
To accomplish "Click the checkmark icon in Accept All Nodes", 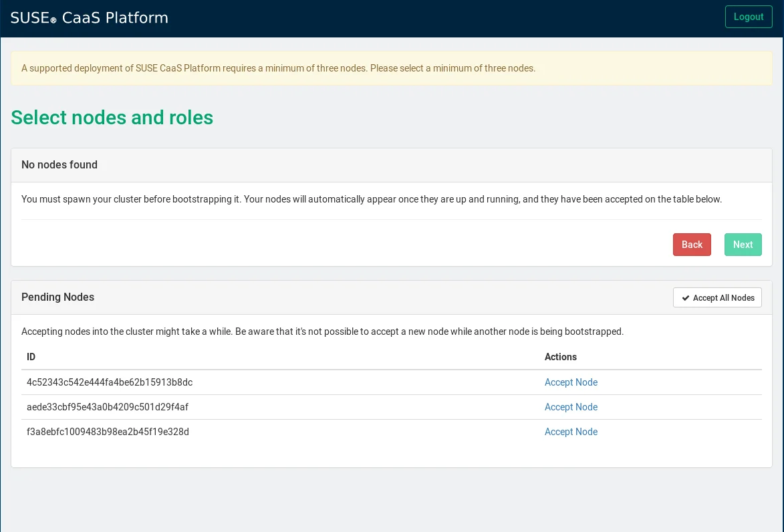I will pyautogui.click(x=686, y=298).
